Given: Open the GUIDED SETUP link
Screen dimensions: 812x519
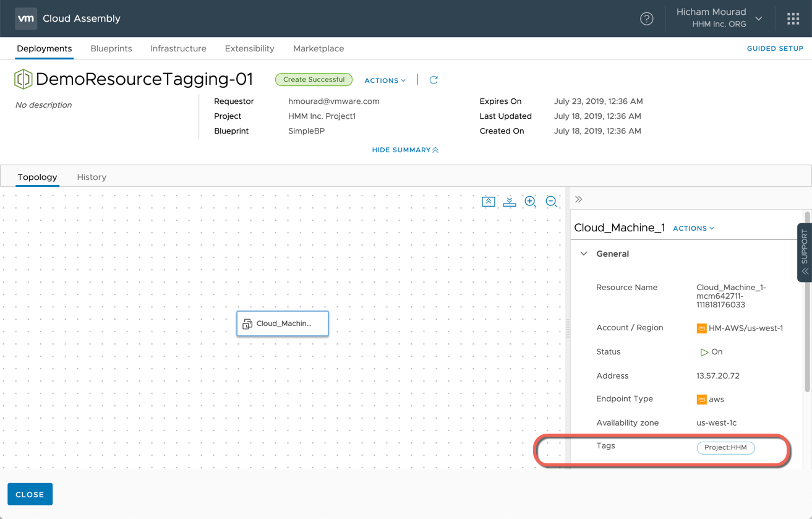Looking at the screenshot, I should (775, 48).
